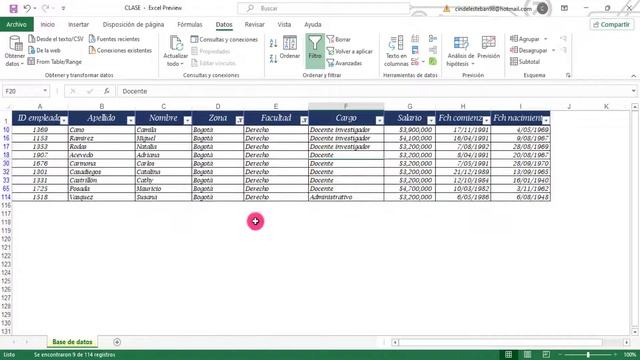Click the 100% zoom level
Viewport: 640px width, 360px height.
[630, 355]
